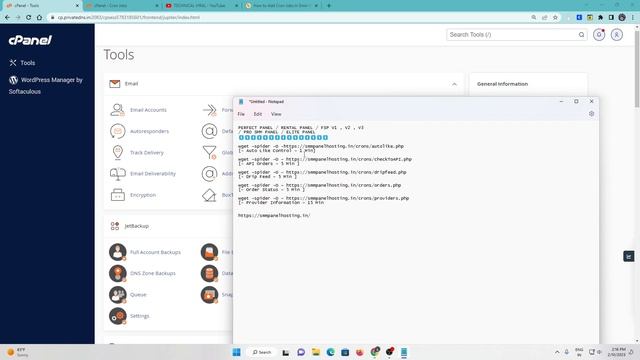Open the statistics chart icon at right edge
The width and height of the screenshot is (640, 360).
pos(629,256)
